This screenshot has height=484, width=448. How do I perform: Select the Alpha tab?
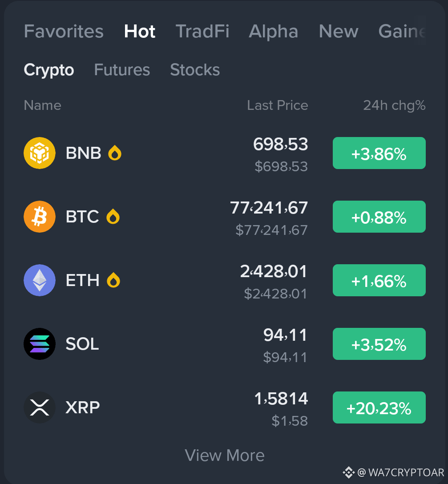(274, 31)
